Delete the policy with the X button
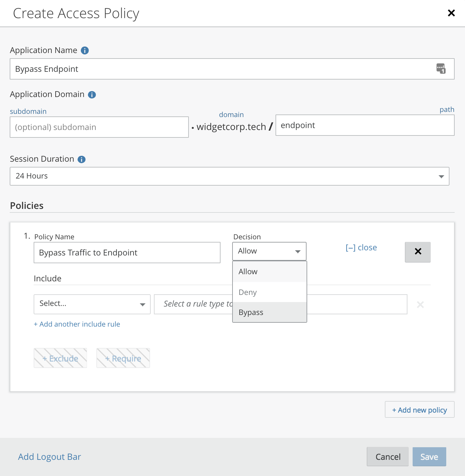Viewport: 465px width, 476px height. [x=417, y=252]
